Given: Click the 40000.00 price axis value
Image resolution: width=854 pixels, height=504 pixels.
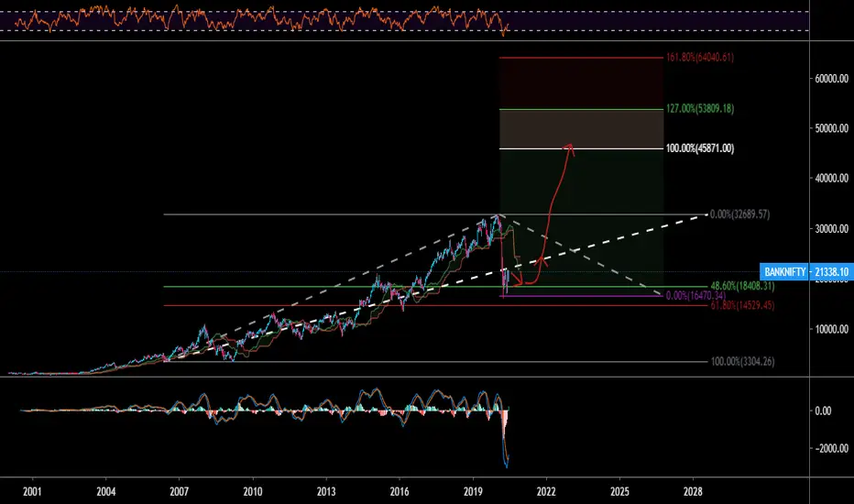Looking at the screenshot, I should [831, 178].
